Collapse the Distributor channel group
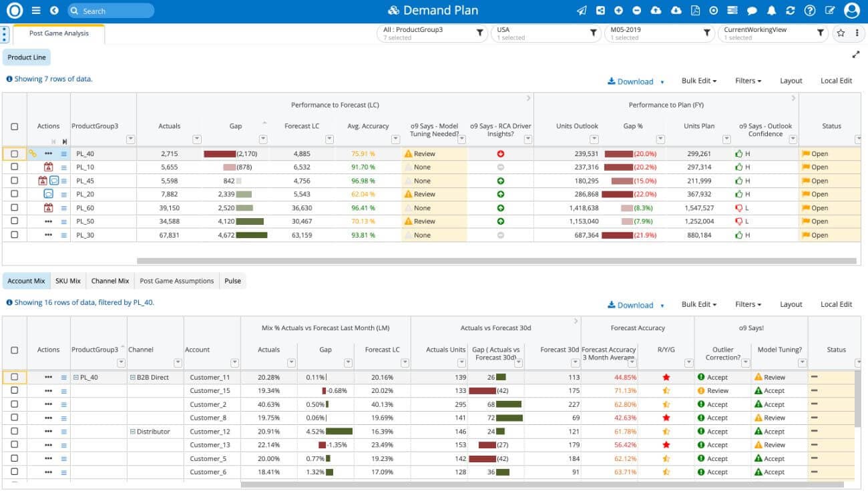The width and height of the screenshot is (868, 493). [132, 432]
